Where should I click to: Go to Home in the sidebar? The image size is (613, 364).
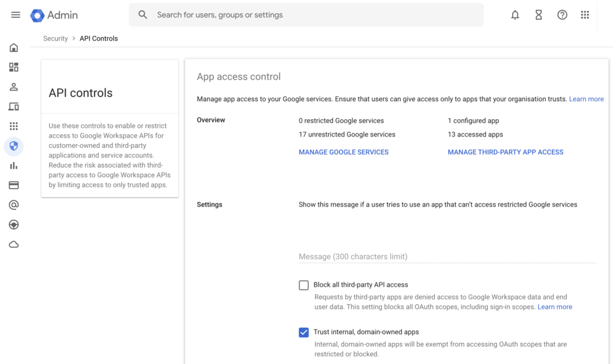[x=14, y=48]
